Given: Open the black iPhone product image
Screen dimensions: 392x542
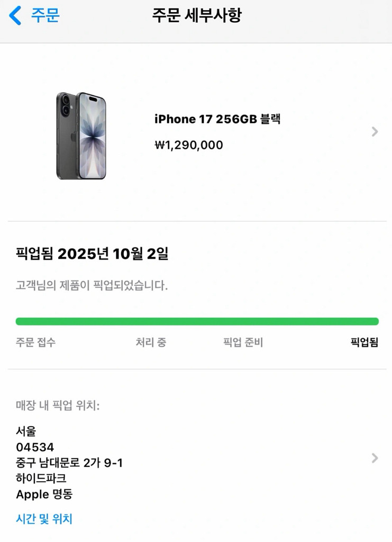Looking at the screenshot, I should [81, 135].
